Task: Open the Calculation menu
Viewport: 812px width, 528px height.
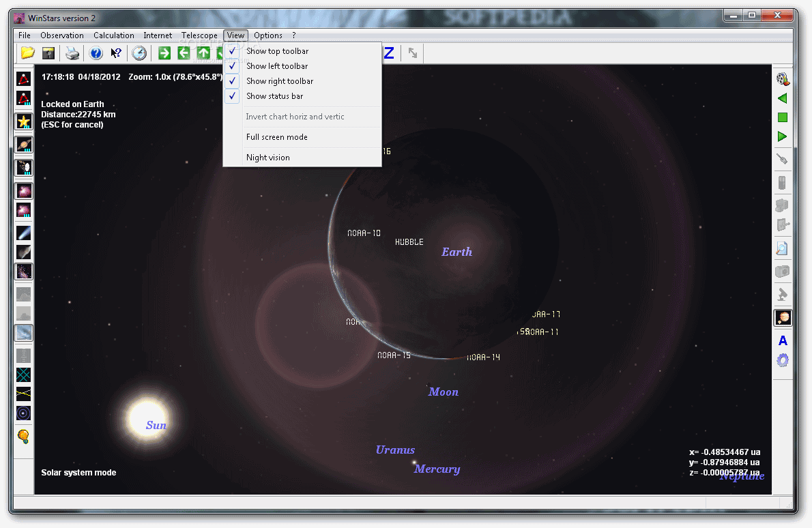Action: (x=114, y=35)
